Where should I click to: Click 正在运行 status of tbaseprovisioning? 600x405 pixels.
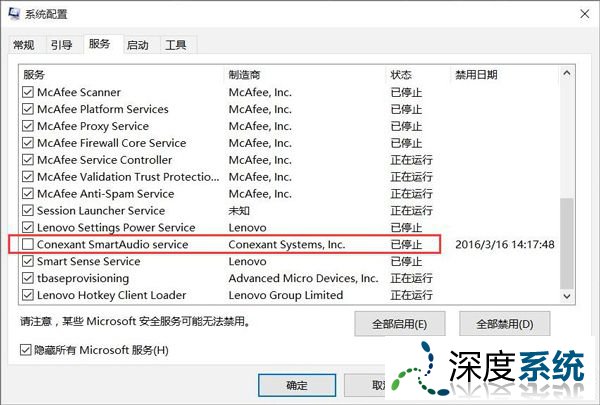click(x=411, y=278)
